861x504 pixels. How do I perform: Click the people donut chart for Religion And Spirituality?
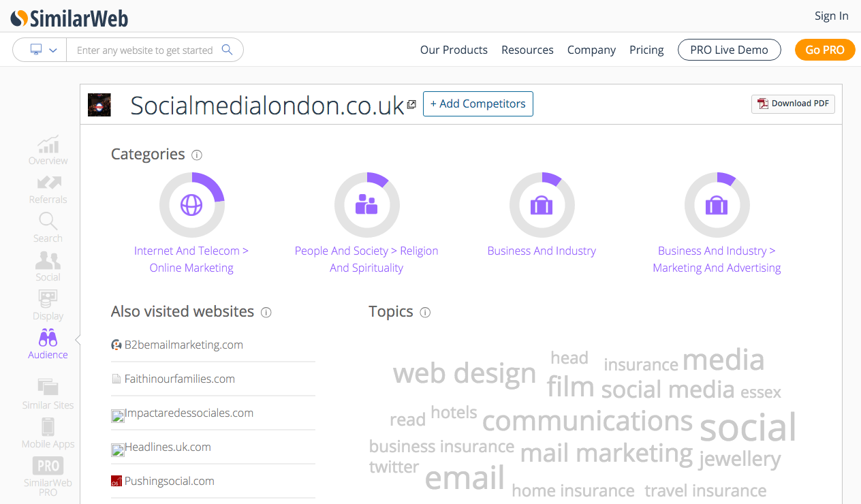366,205
